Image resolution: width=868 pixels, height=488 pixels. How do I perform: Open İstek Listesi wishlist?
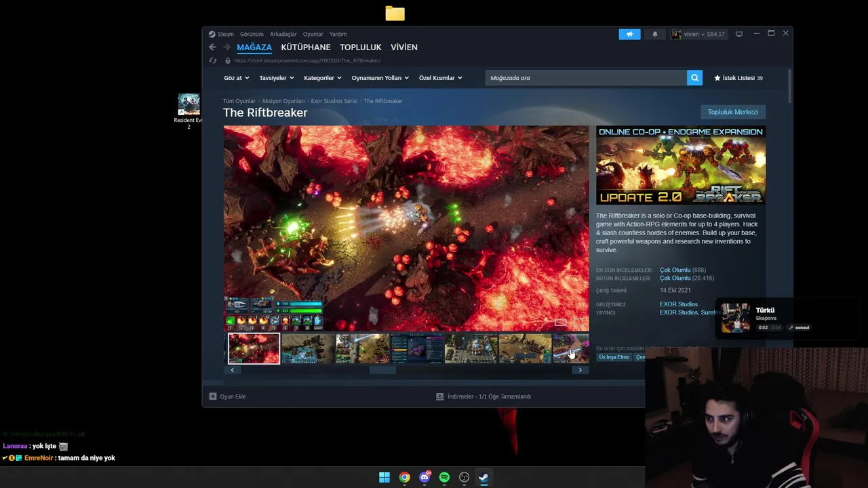pyautogui.click(x=738, y=78)
